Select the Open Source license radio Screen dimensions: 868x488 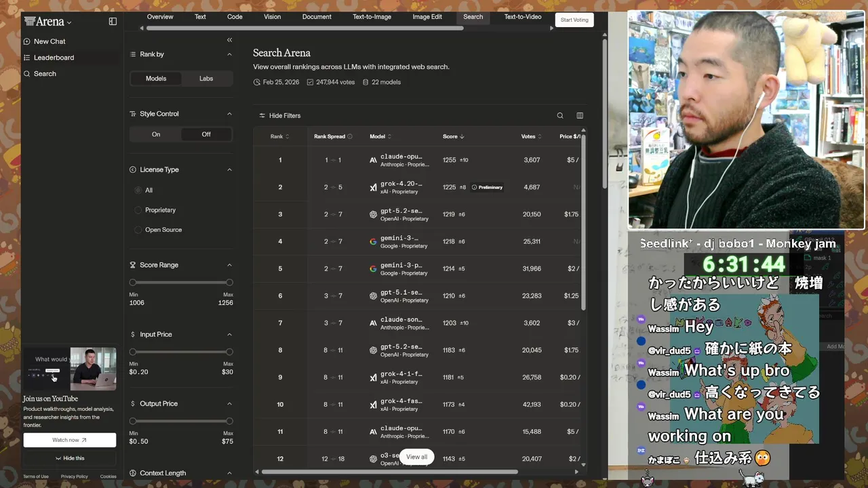pyautogui.click(x=138, y=230)
